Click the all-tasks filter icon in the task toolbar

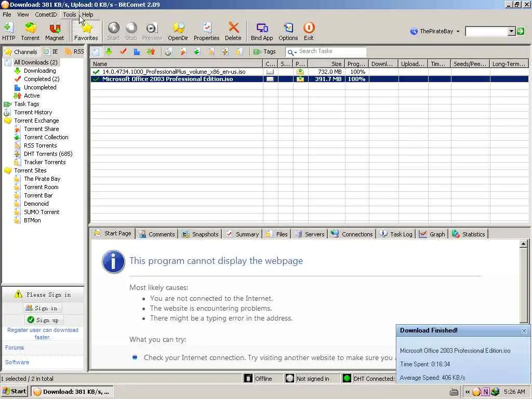(96, 51)
